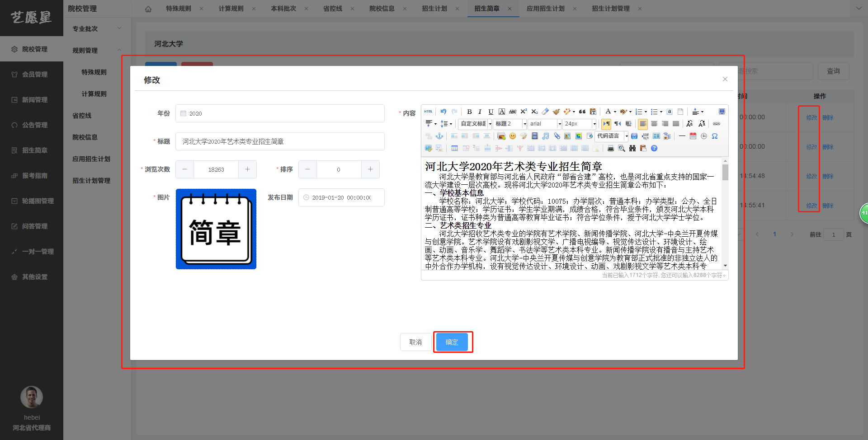Image resolution: width=868 pixels, height=440 pixels.
Task: Apply superscript formatting
Action: click(x=524, y=112)
